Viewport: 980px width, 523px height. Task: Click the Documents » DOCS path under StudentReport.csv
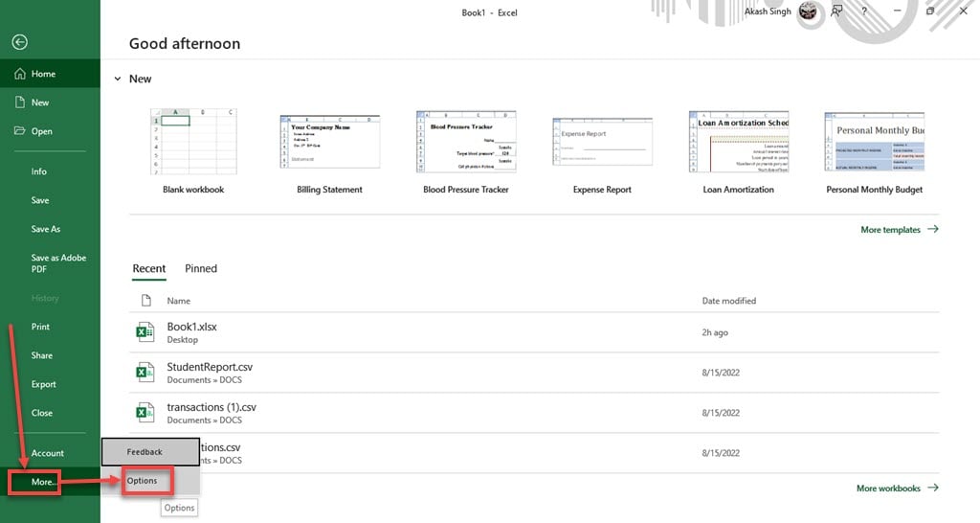(205, 379)
